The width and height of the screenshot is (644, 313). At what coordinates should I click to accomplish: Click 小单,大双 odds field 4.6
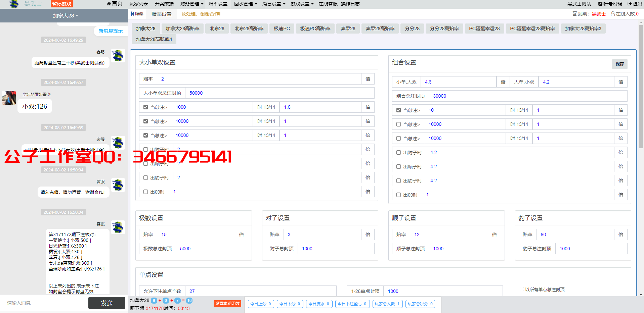tap(458, 82)
